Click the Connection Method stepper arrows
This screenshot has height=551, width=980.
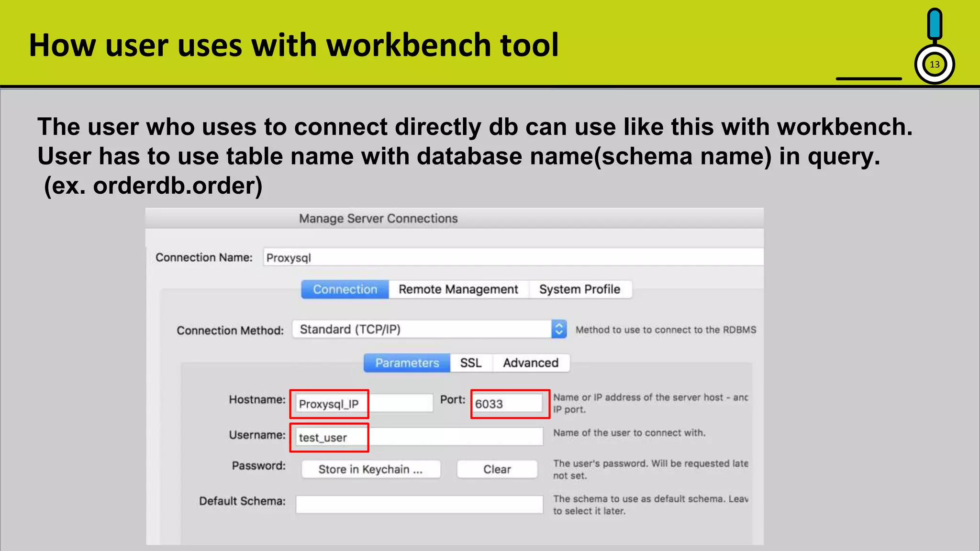[x=558, y=329]
